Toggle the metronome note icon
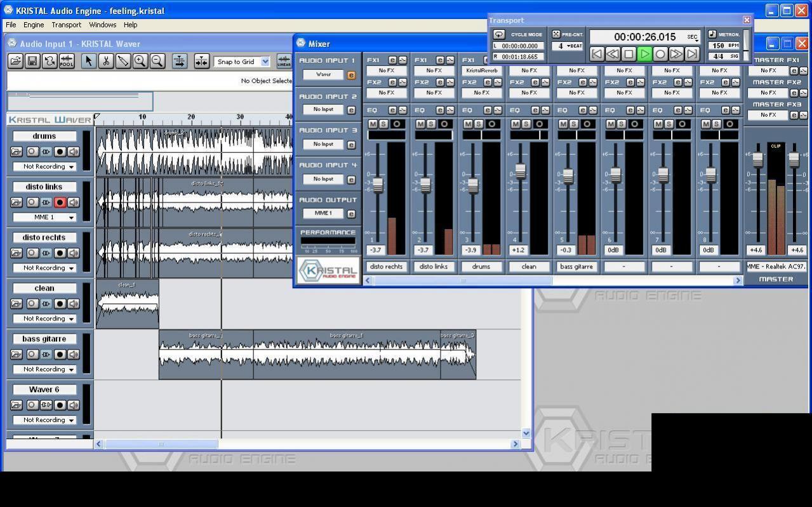The width and height of the screenshot is (812, 507). click(x=712, y=34)
